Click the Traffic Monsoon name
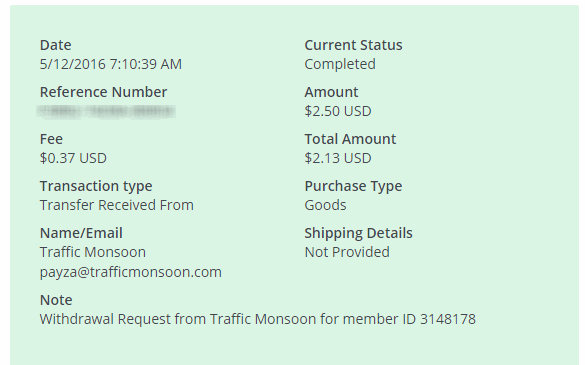 click(x=93, y=252)
